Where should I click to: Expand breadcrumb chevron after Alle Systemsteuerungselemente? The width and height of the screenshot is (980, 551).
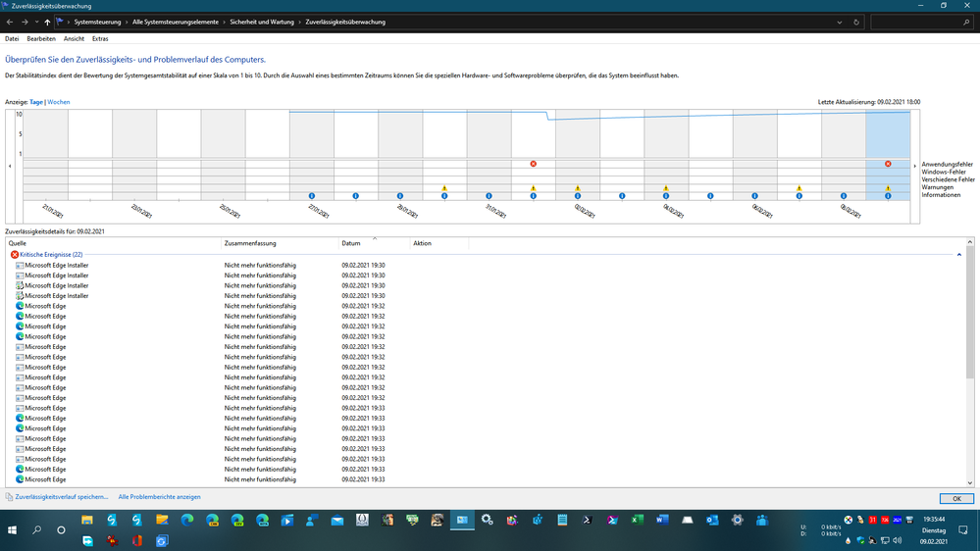[x=225, y=22]
